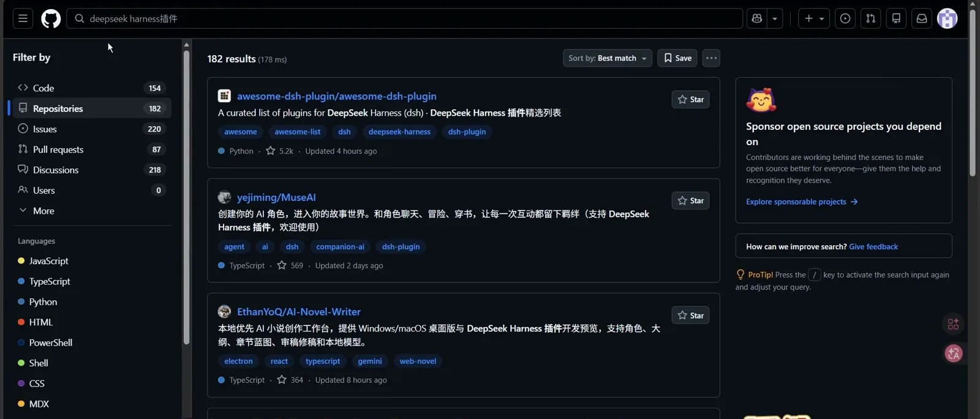The image size is (980, 419).
Task: Select the companion-ai topic tag
Action: [340, 247]
